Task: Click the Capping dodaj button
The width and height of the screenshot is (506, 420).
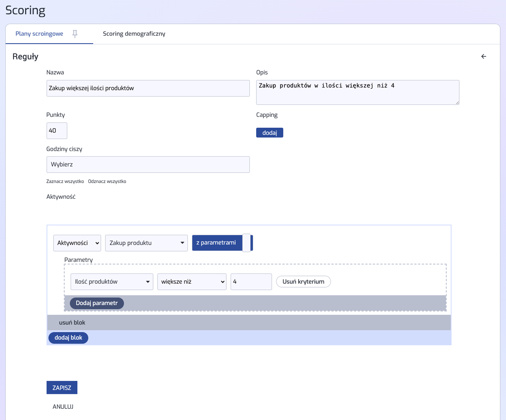Action: click(270, 133)
